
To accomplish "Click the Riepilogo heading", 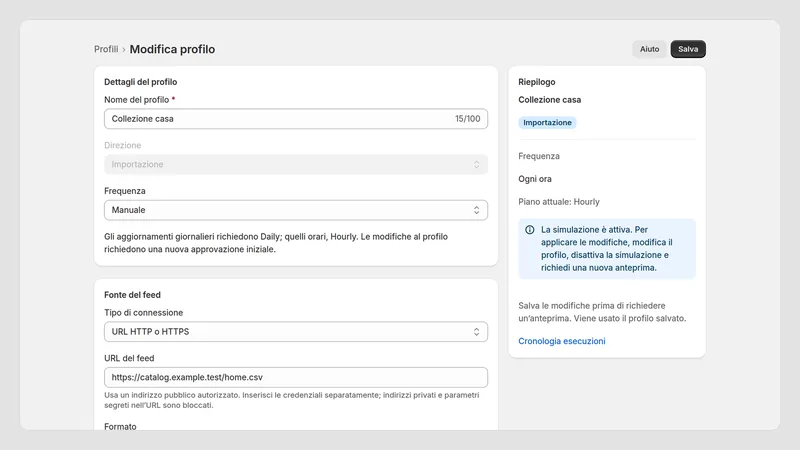I will [537, 82].
